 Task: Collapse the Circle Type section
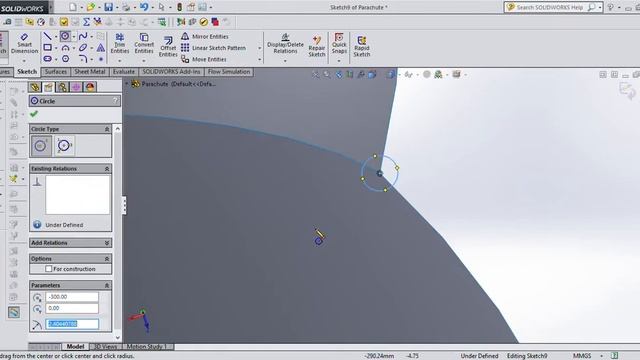pyautogui.click(x=107, y=129)
